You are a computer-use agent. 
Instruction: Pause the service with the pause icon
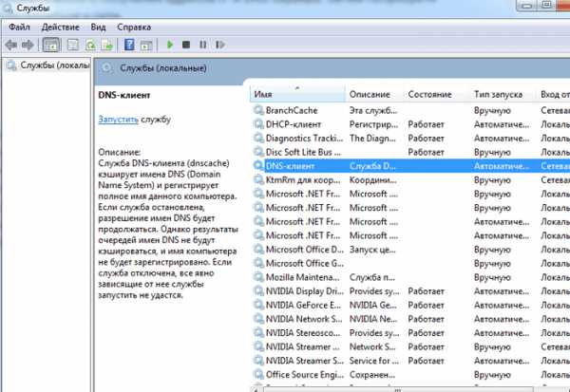pos(203,45)
